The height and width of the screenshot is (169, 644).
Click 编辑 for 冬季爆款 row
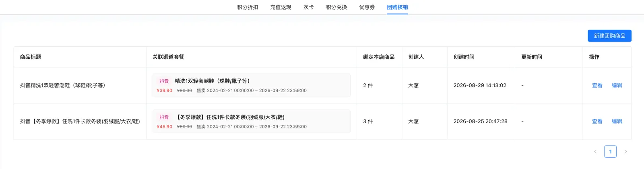pyautogui.click(x=617, y=121)
